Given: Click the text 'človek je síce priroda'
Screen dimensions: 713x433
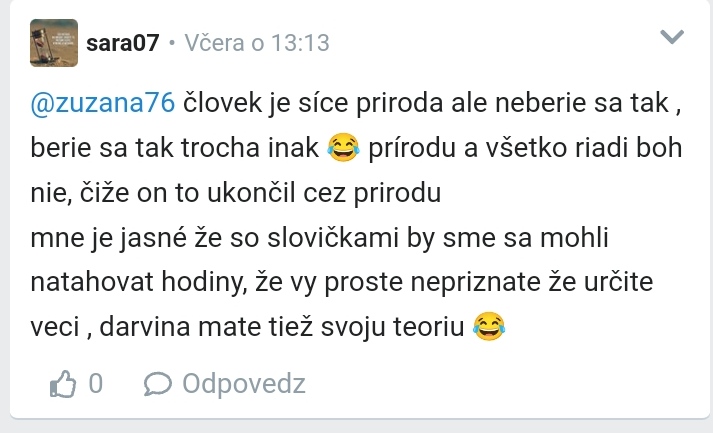Looking at the screenshot, I should (x=313, y=103).
